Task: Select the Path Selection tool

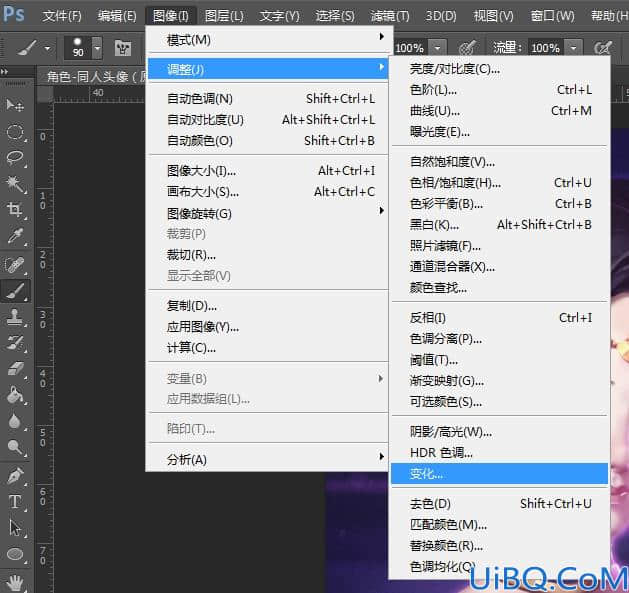Action: coord(15,528)
